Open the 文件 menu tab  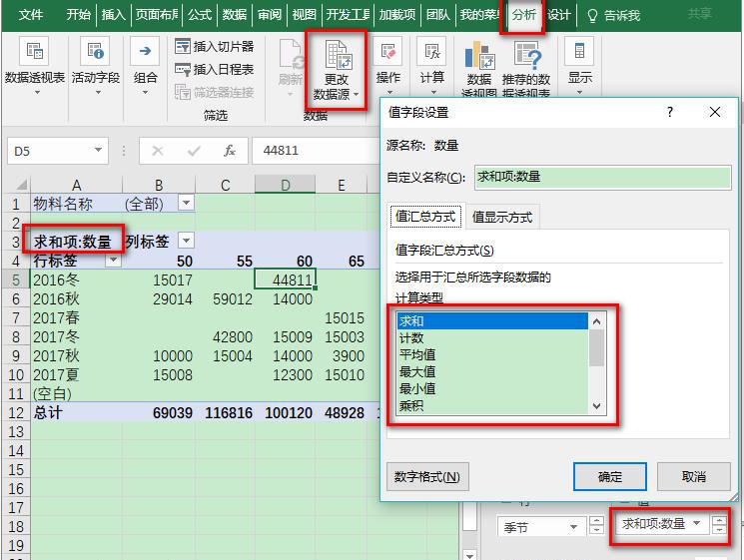(31, 15)
